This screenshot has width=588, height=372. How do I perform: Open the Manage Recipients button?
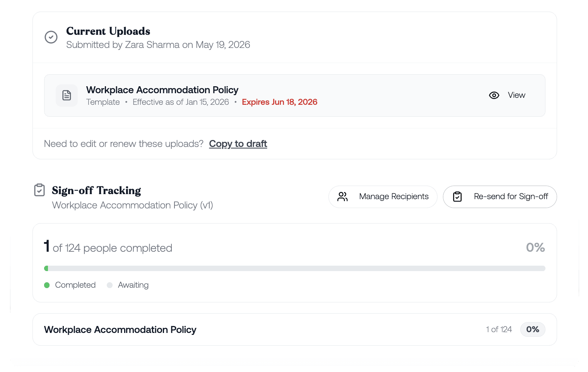(383, 197)
